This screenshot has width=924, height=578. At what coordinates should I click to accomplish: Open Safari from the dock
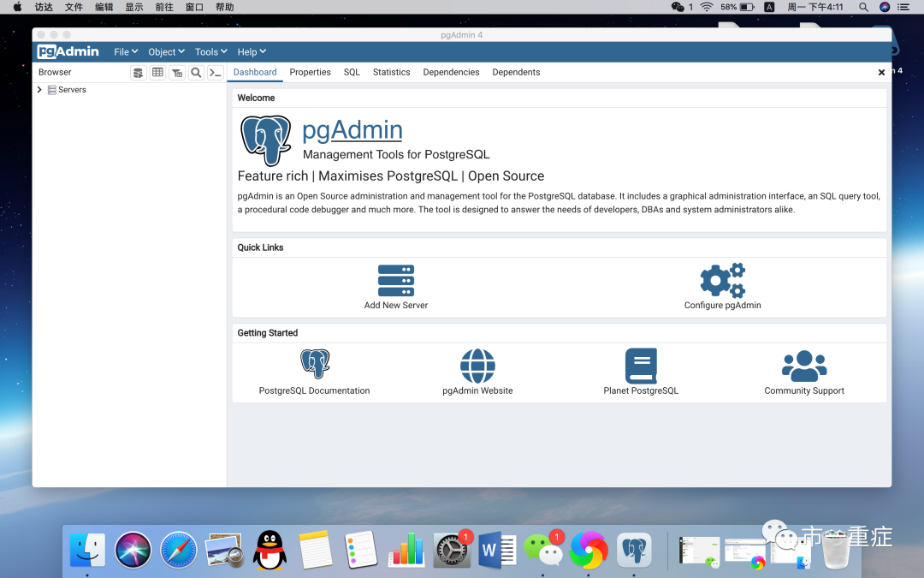coord(179,551)
